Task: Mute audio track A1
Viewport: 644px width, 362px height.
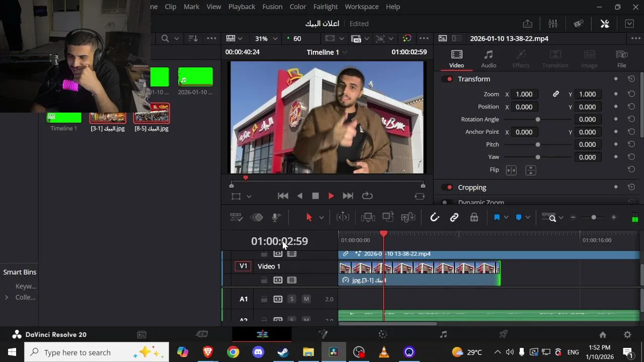Action: 306,299
